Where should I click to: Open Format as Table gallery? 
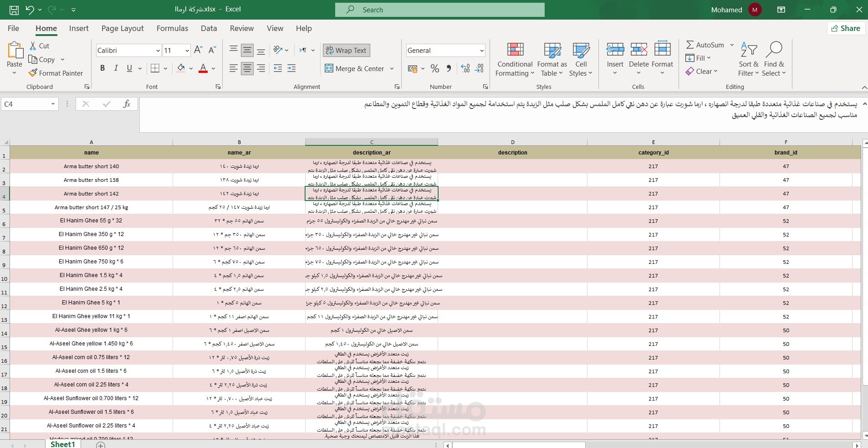tap(552, 60)
